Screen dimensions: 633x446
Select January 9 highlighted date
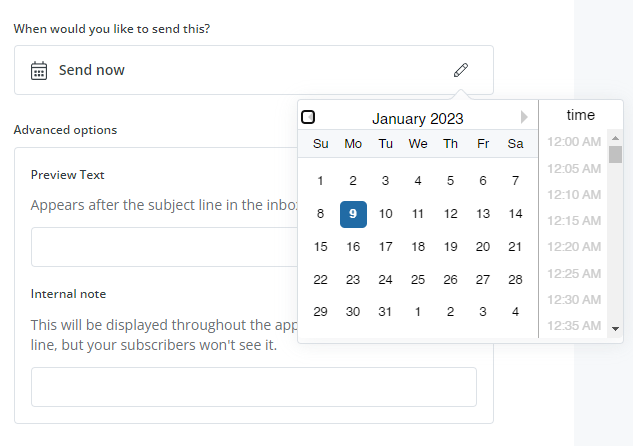pyautogui.click(x=353, y=214)
